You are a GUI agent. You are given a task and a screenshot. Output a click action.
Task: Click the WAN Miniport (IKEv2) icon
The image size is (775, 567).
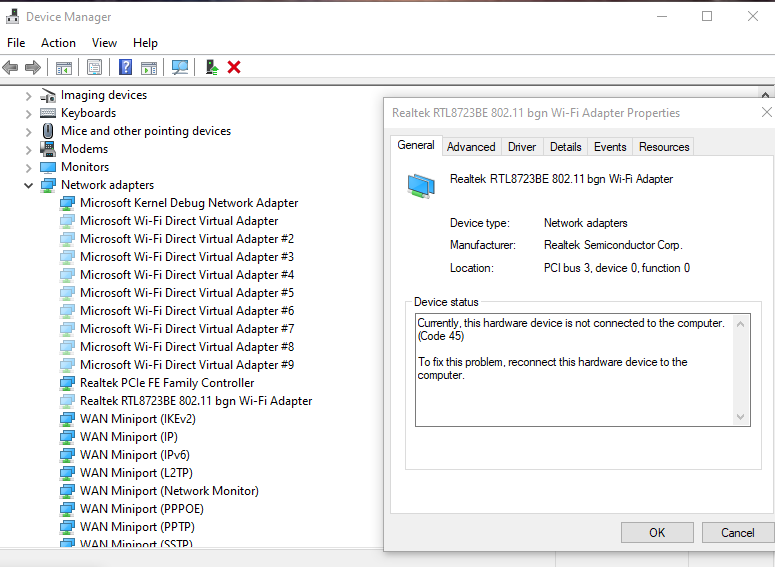tap(67, 419)
